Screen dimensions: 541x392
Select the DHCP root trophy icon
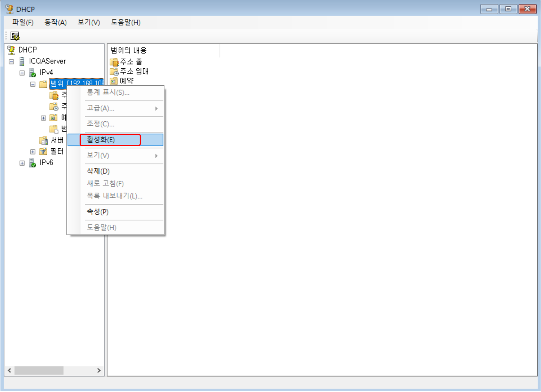coord(11,50)
